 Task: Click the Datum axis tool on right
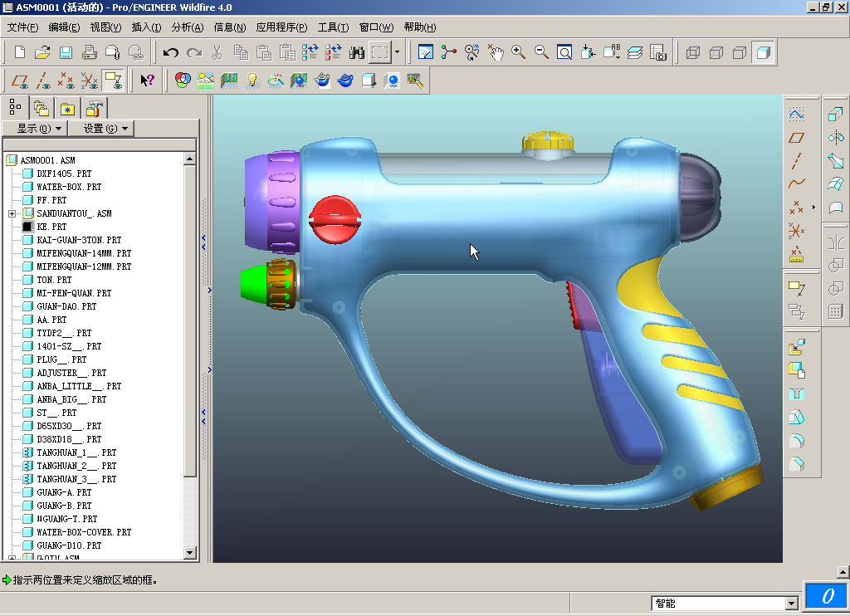tap(796, 160)
